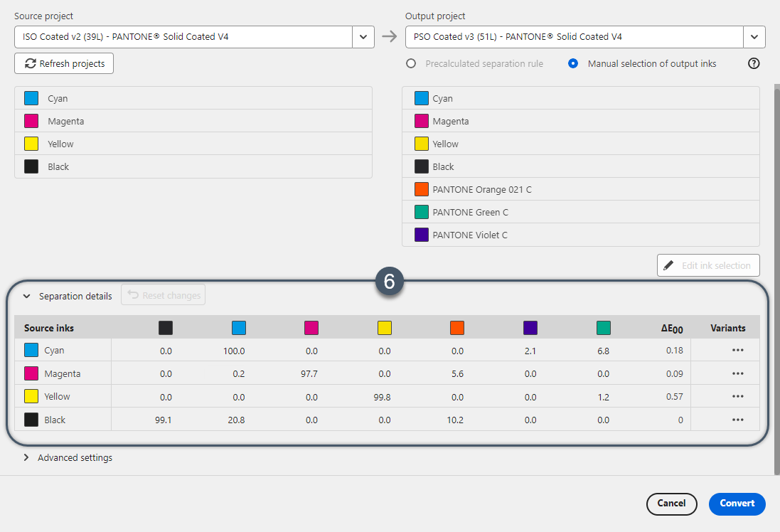
Task: Click the Reset changes button
Action: 163,294
